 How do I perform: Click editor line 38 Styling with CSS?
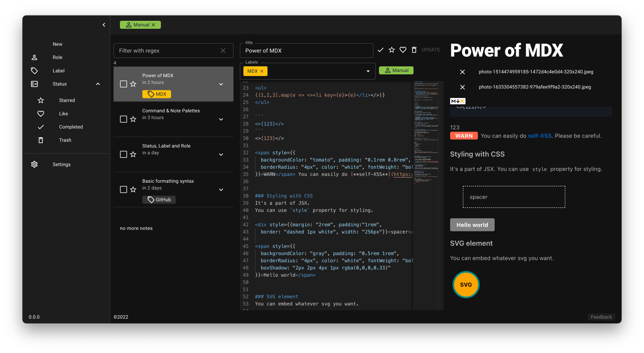pyautogui.click(x=284, y=196)
